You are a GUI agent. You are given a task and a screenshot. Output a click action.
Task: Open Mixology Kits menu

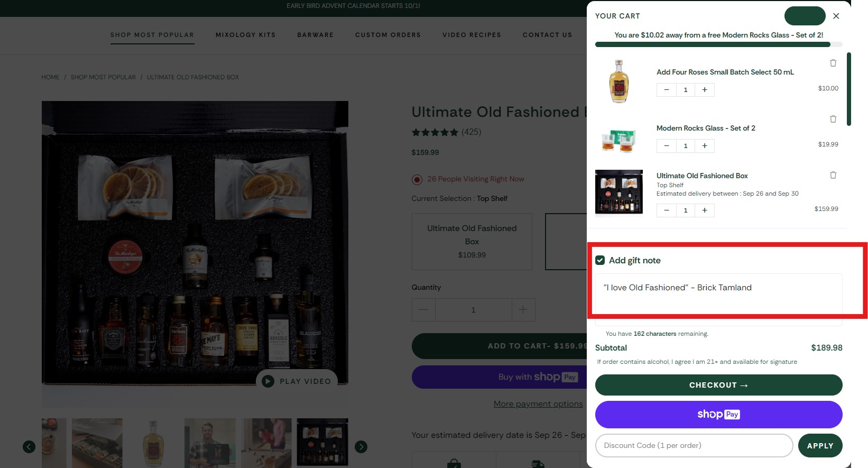[246, 35]
